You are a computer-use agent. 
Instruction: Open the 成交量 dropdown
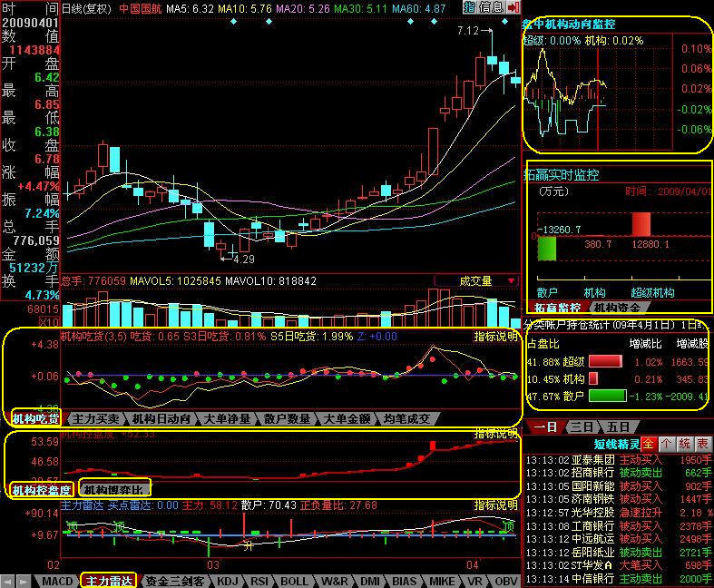pyautogui.click(x=487, y=281)
